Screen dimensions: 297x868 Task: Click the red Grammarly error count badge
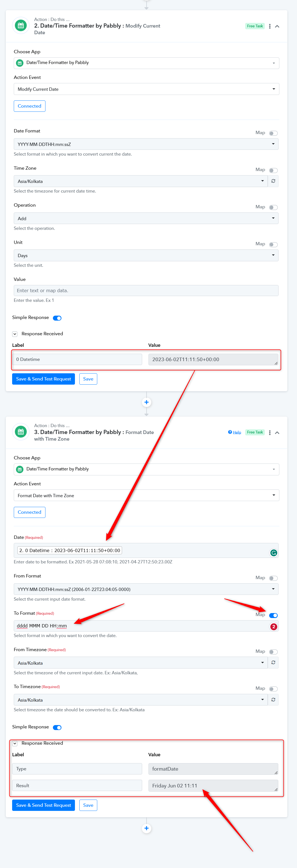[274, 626]
